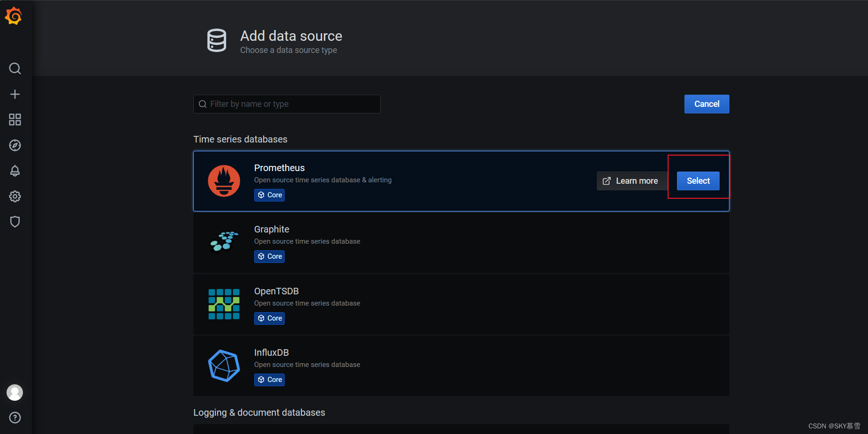Click the Prometheus flame logo
Viewport: 868px width, 434px height.
tap(224, 181)
